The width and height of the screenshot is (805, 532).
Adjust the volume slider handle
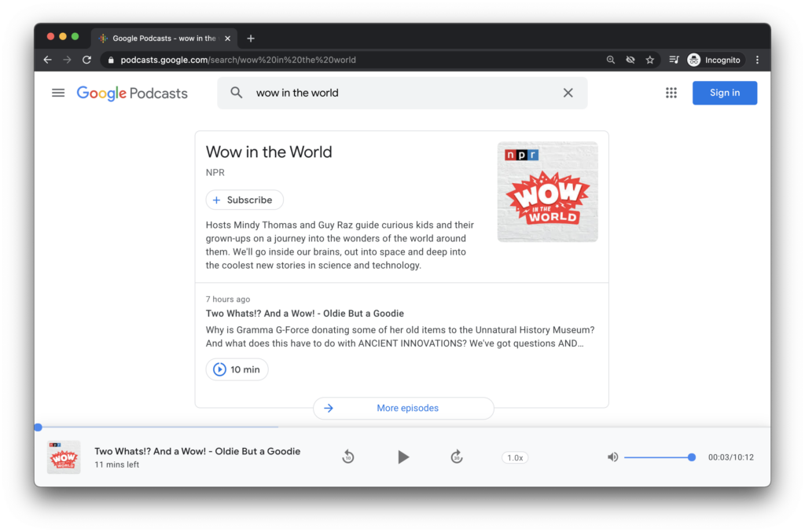691,457
